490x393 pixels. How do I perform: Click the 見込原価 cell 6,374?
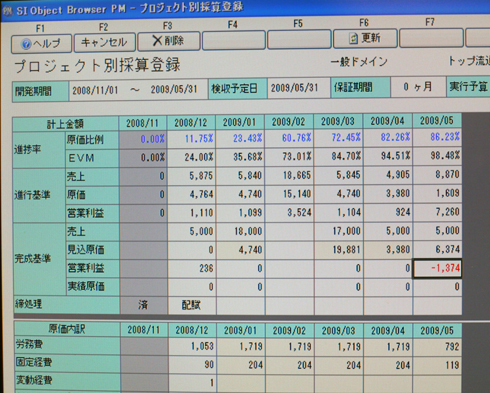tap(437, 249)
